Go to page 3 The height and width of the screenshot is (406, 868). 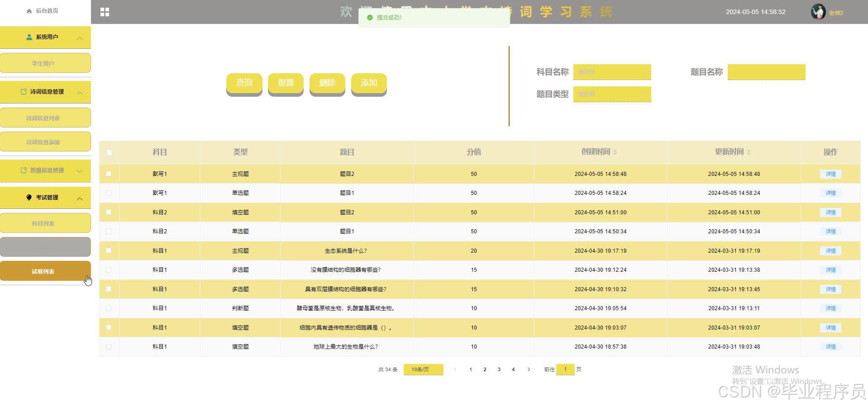point(499,369)
